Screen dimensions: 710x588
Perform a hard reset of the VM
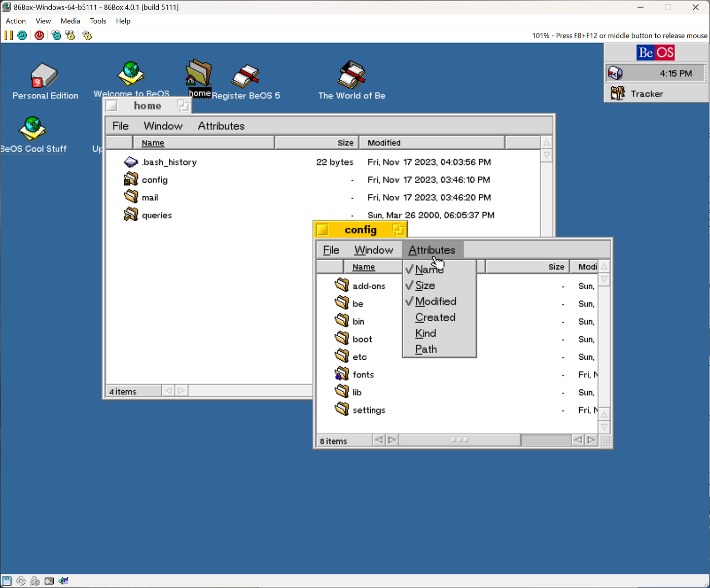[22, 35]
